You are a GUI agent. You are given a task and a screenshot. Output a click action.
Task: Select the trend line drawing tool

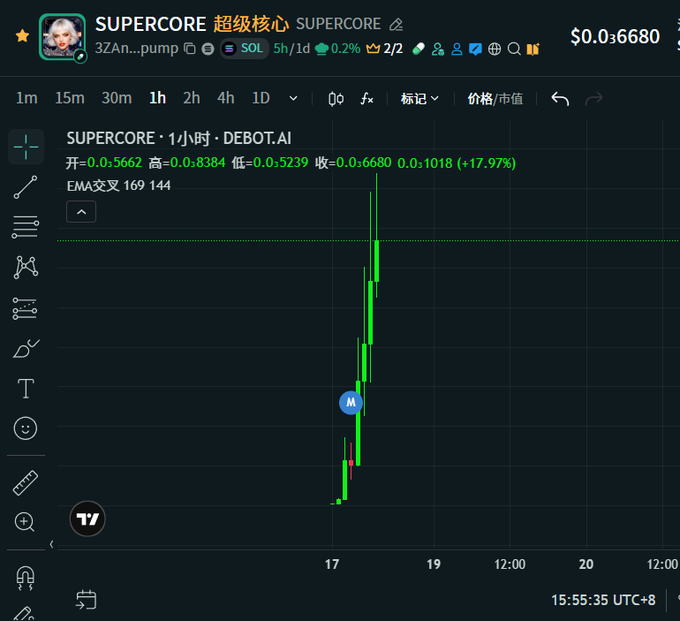click(x=26, y=187)
